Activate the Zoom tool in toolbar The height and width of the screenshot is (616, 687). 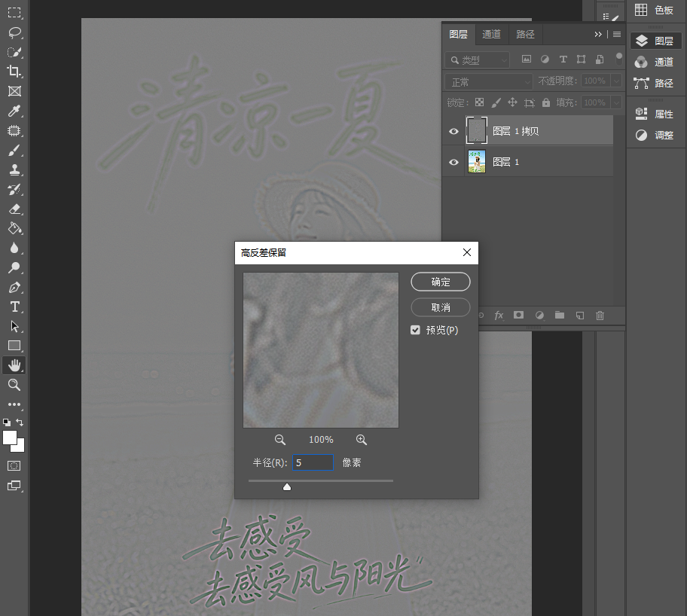click(x=14, y=385)
